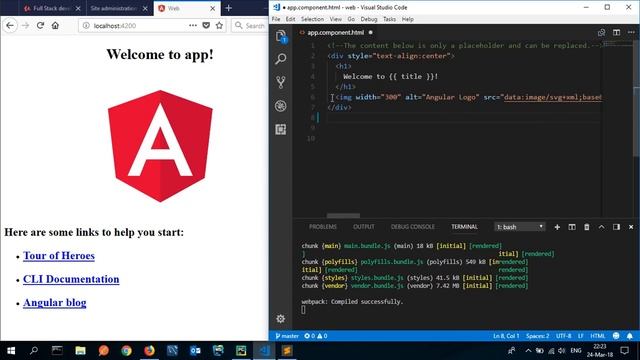Open the Tasks menu

coord(389,19)
